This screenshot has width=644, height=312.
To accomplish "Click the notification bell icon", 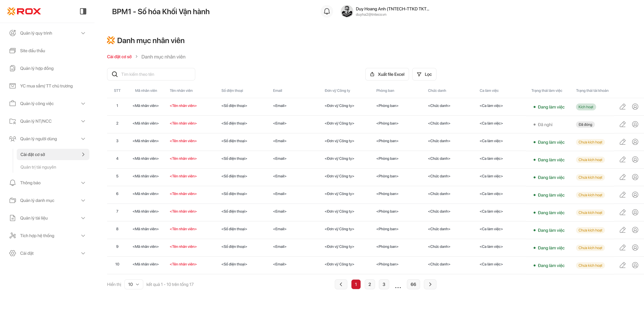I will coord(327,11).
